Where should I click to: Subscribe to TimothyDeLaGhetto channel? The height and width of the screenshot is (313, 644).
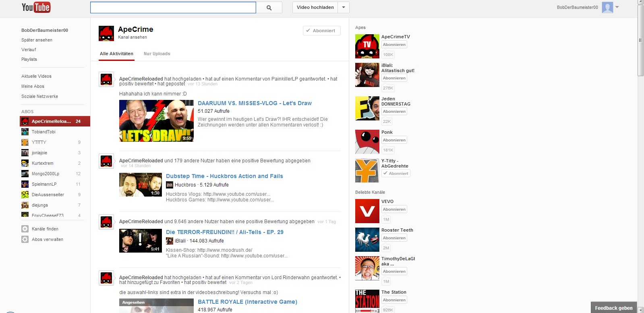click(394, 272)
